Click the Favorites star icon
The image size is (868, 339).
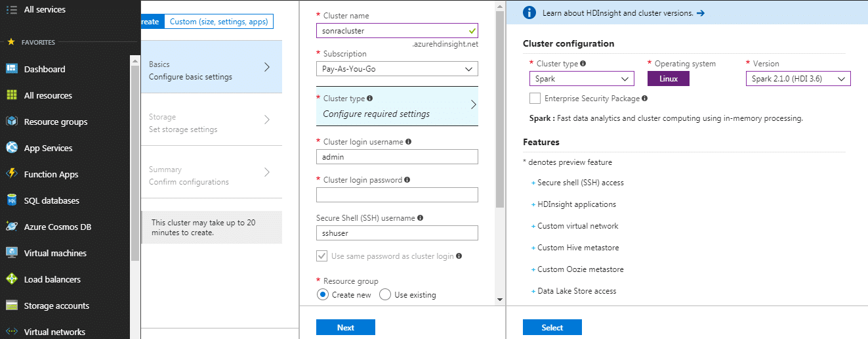coord(10,42)
